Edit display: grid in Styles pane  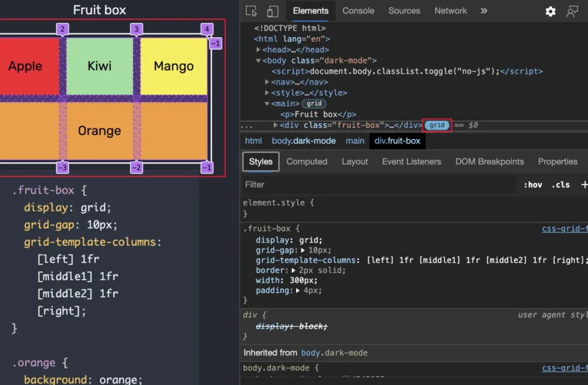[x=289, y=240]
